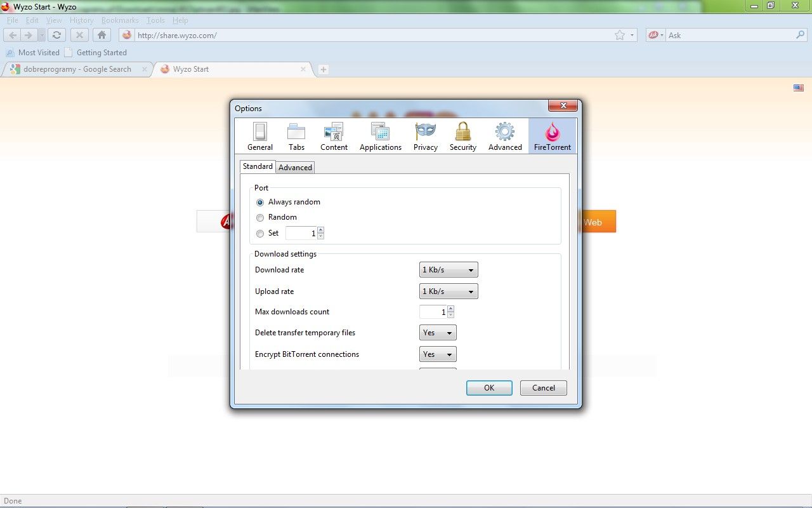Start the search with the magnifier icon
The image size is (812, 508).
[801, 36]
